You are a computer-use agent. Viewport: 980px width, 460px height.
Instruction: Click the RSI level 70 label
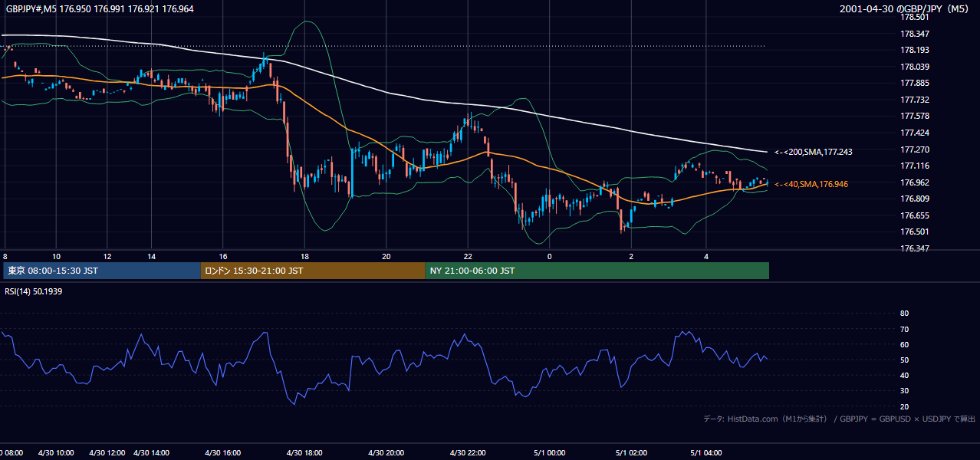[x=904, y=329]
